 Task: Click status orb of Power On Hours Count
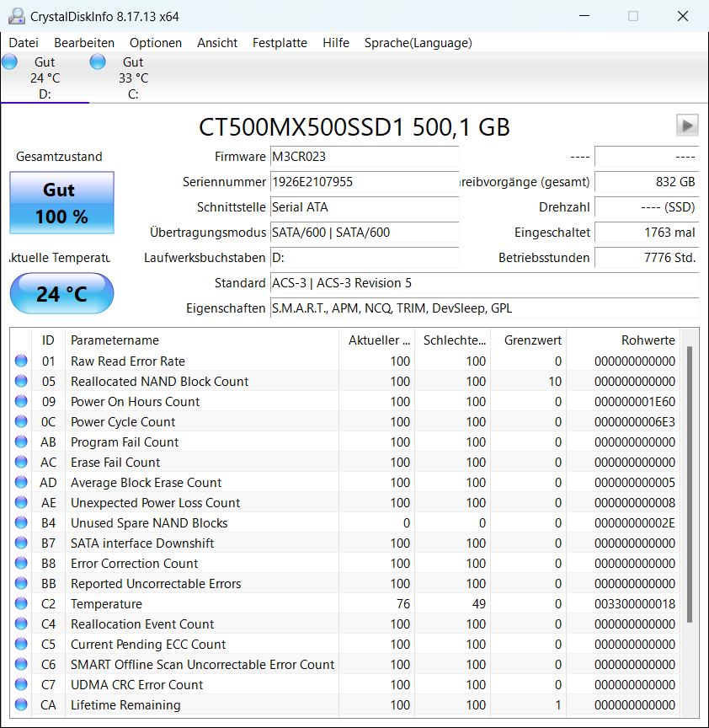click(x=21, y=401)
